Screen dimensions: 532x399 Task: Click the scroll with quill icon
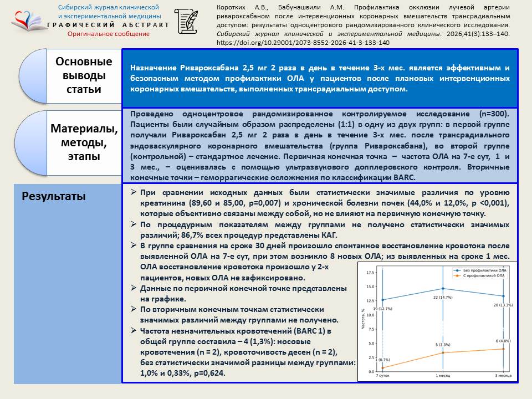pos(186,21)
